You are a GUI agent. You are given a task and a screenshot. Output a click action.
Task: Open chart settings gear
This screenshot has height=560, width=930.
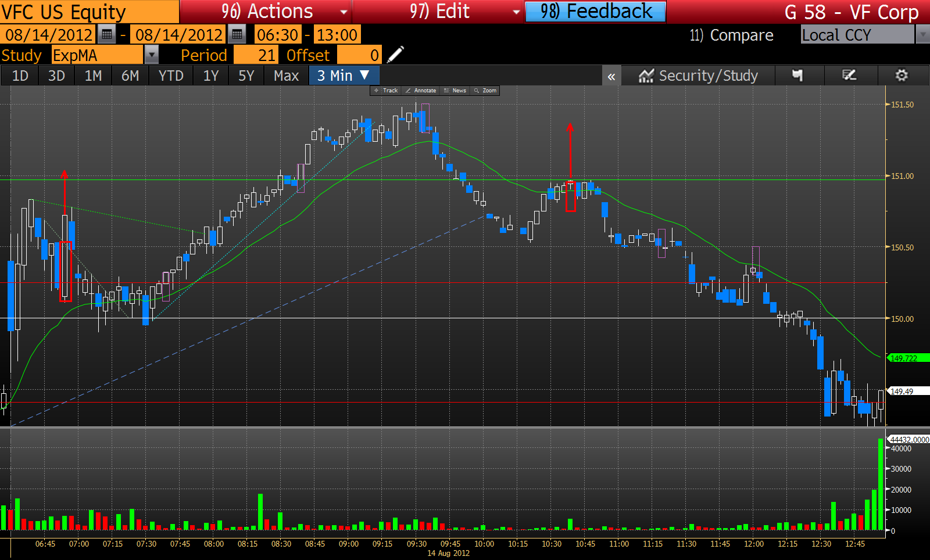point(902,76)
